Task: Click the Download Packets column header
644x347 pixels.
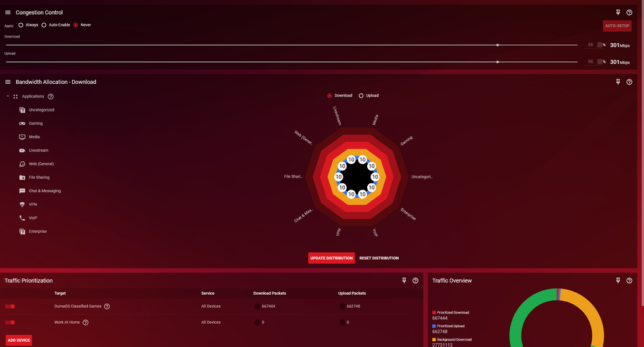Action: pos(270,293)
